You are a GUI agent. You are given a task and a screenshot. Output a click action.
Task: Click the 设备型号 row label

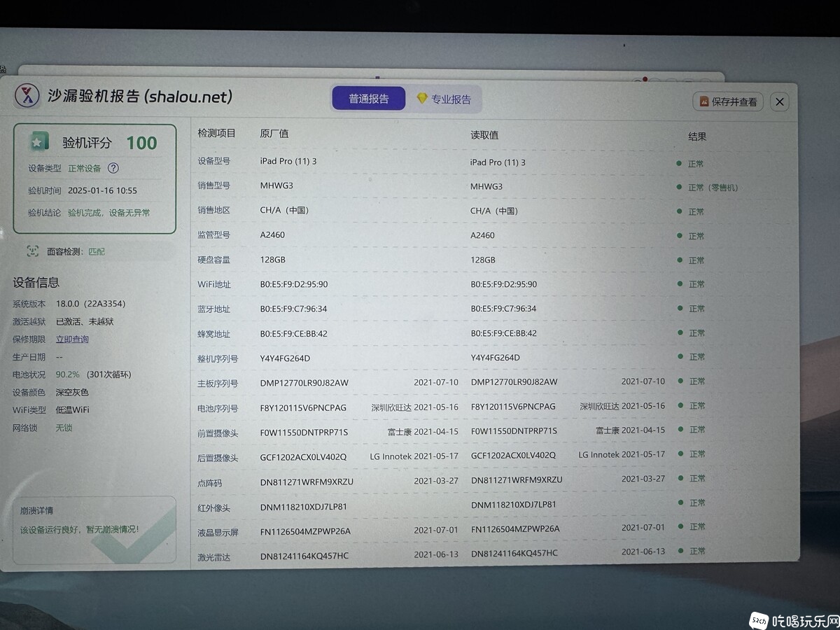coord(213,161)
